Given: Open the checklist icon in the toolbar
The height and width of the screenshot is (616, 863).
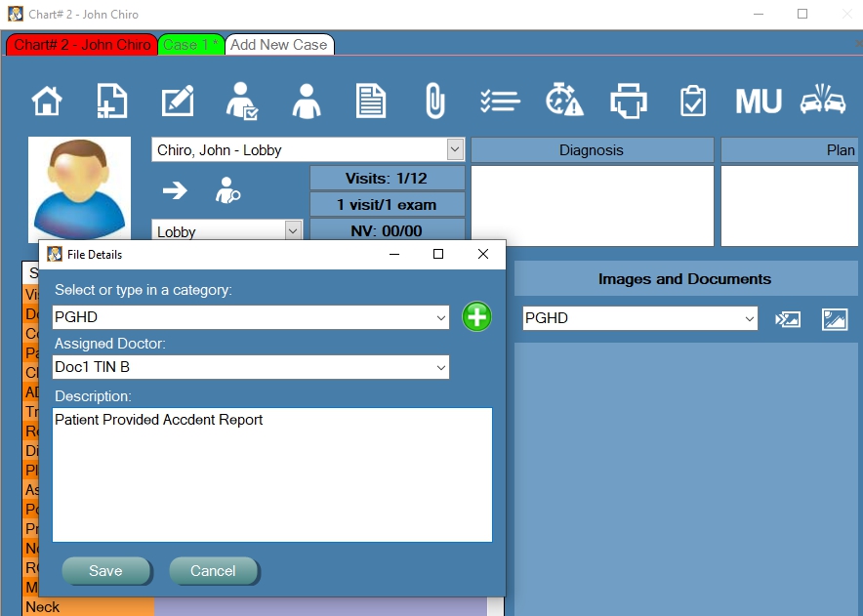Looking at the screenshot, I should point(500,100).
